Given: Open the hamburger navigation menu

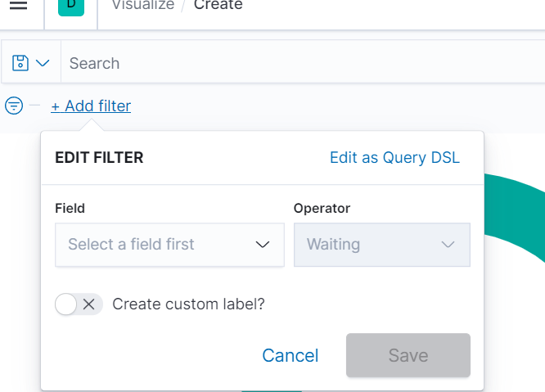Looking at the screenshot, I should (18, 5).
